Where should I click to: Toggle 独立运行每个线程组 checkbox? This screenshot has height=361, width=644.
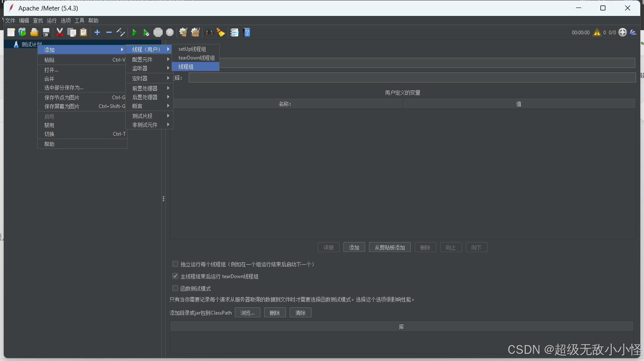(175, 264)
